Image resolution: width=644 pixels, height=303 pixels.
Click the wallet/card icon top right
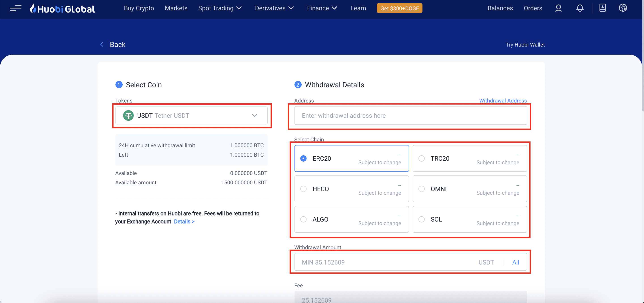pos(603,8)
